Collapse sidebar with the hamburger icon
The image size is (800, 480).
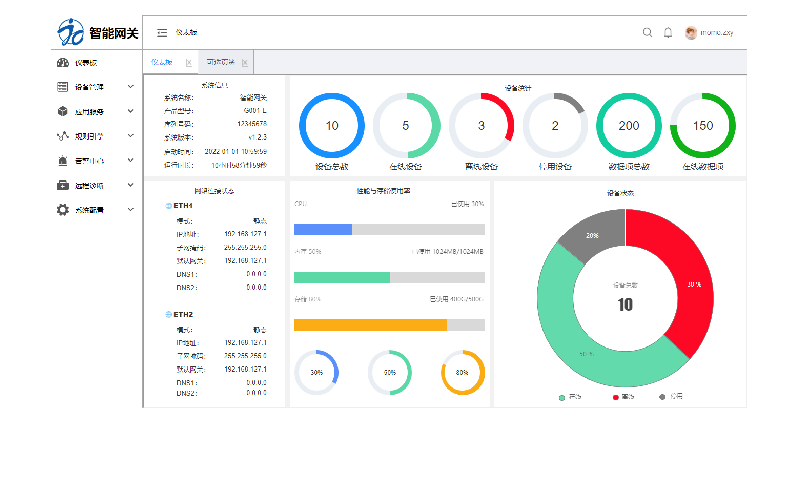click(x=162, y=33)
